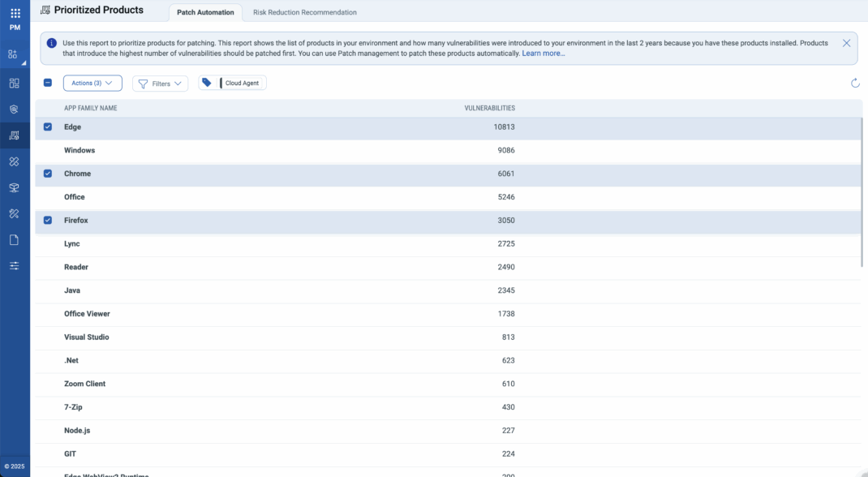Viewport: 868px width, 477px height.
Task: Uncheck the Firefox row checkbox
Action: [48, 220]
